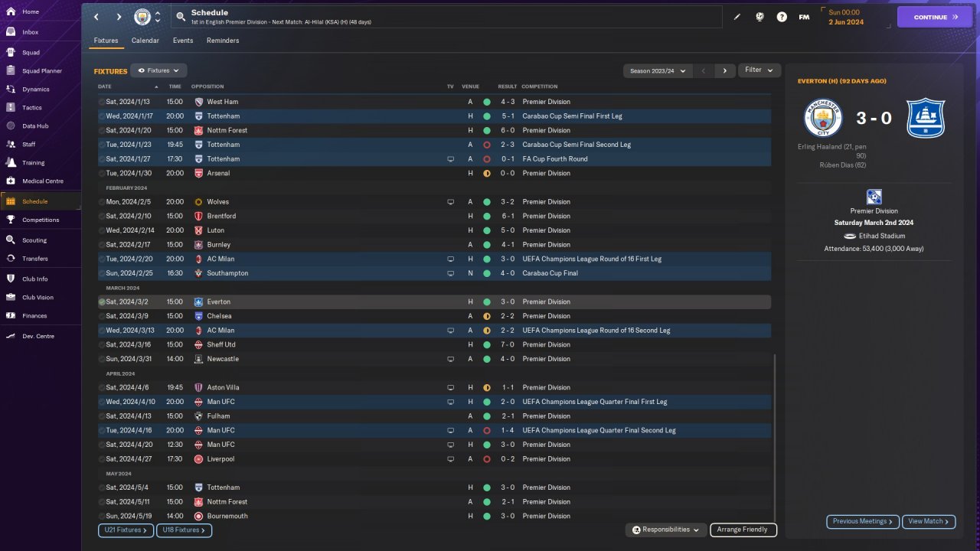Toggle the selector circle for Wolves row
Screen dimensions: 980x551
point(102,202)
